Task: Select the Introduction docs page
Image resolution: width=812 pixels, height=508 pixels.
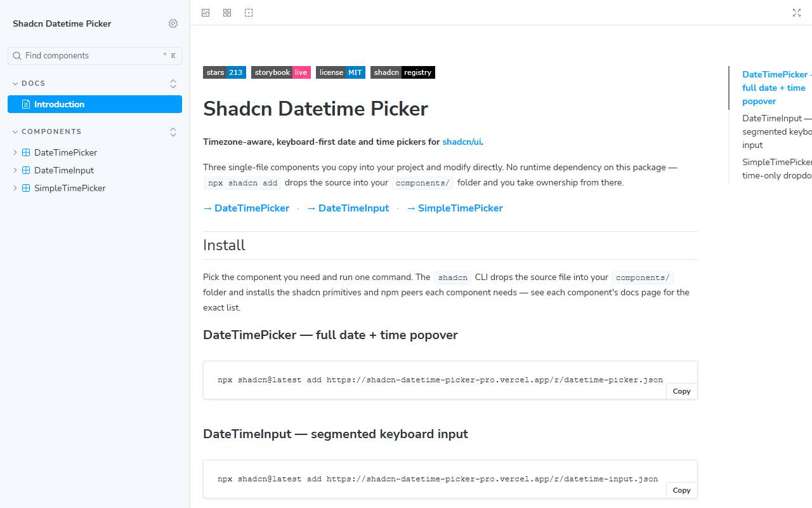Action: tap(95, 104)
